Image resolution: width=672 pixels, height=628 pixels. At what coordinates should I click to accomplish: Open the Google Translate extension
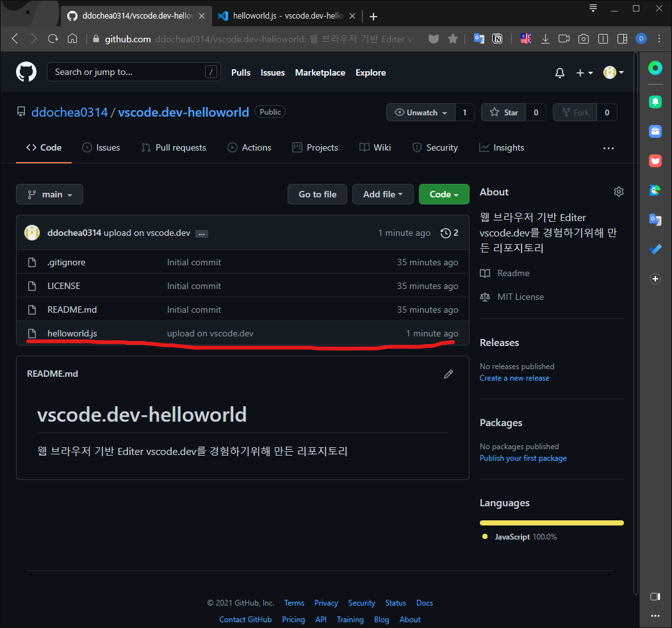479,39
